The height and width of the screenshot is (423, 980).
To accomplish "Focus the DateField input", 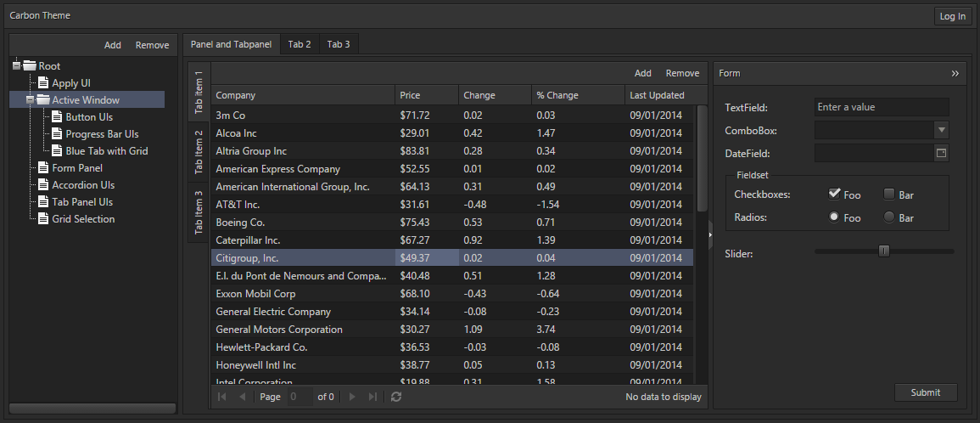I will point(875,153).
